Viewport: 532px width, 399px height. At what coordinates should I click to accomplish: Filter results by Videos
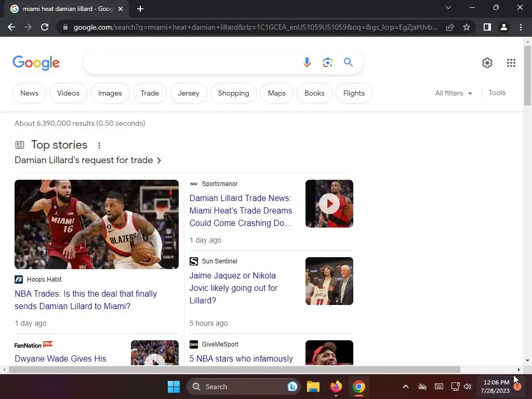(68, 93)
